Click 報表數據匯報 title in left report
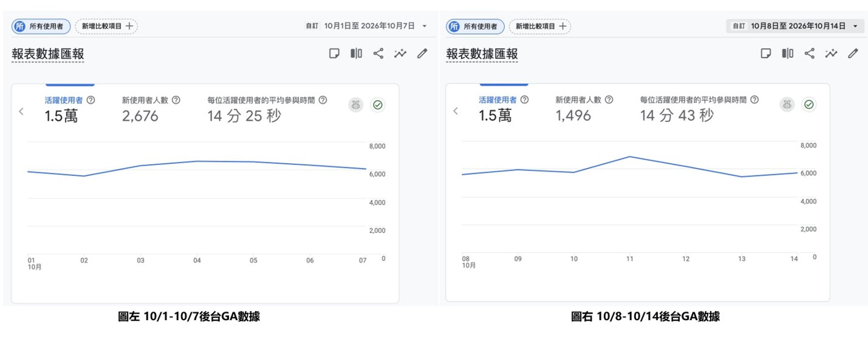 (x=48, y=54)
